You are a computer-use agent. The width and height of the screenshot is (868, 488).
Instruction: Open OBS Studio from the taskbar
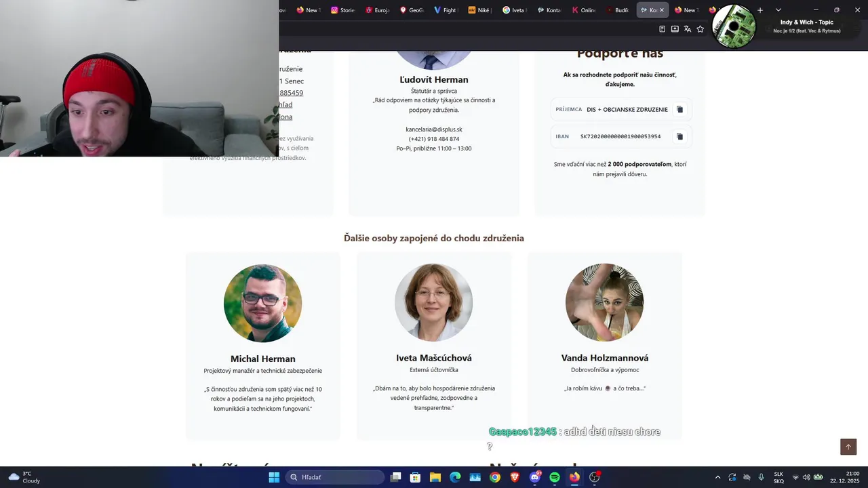pos(595,477)
